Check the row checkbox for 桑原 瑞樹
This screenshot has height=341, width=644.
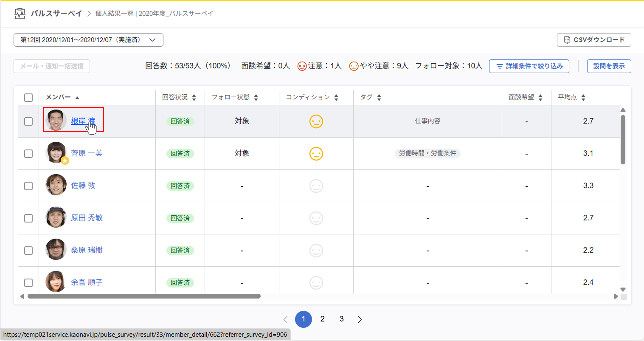click(28, 251)
